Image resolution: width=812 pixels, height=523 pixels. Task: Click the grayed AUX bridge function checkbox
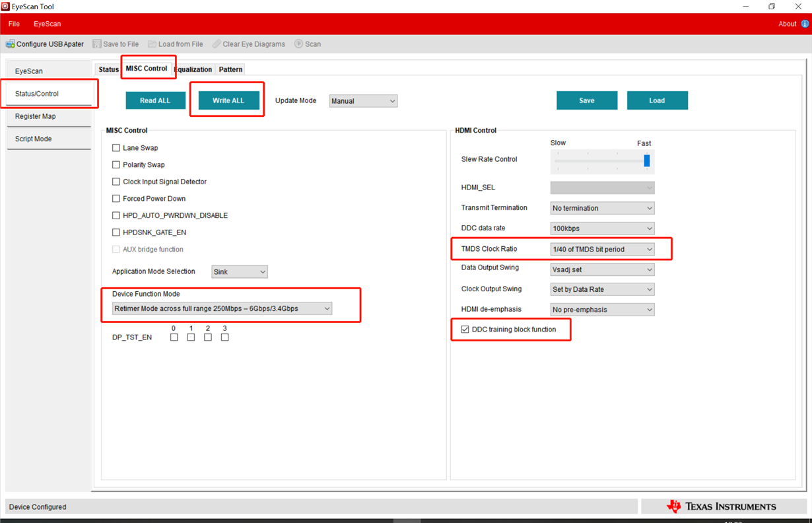[116, 250]
